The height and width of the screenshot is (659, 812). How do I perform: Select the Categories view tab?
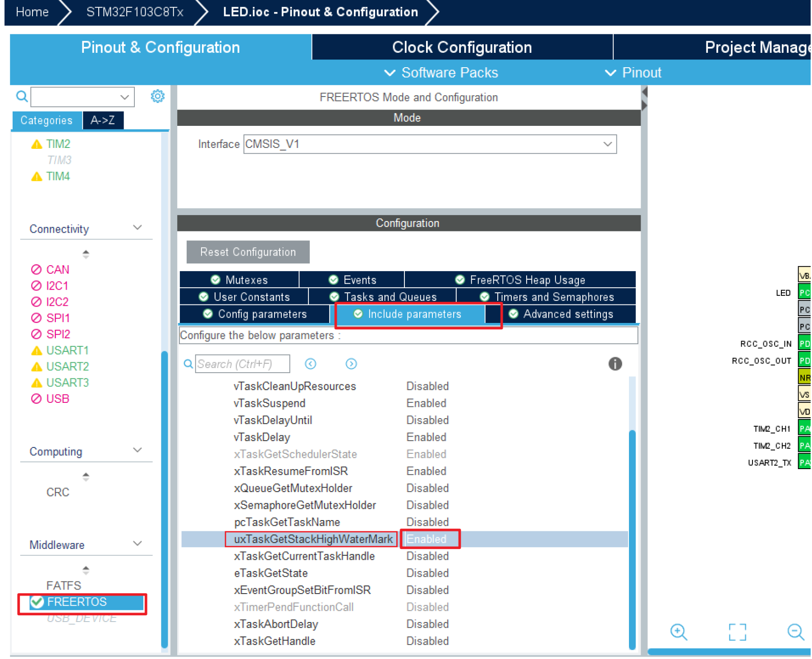coord(46,120)
